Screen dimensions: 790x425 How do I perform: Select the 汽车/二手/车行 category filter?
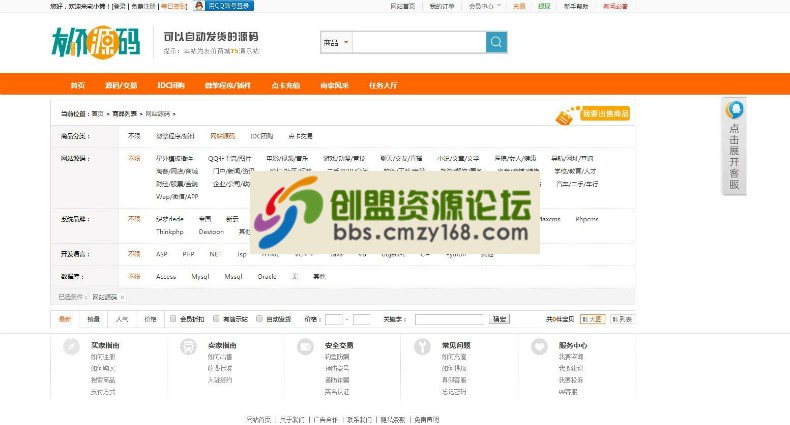(x=577, y=184)
